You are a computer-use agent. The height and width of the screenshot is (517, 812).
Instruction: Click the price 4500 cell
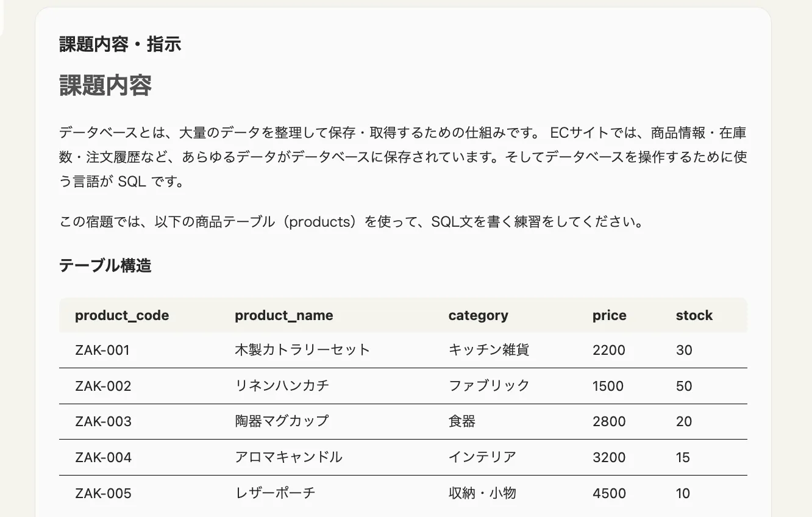click(x=609, y=493)
